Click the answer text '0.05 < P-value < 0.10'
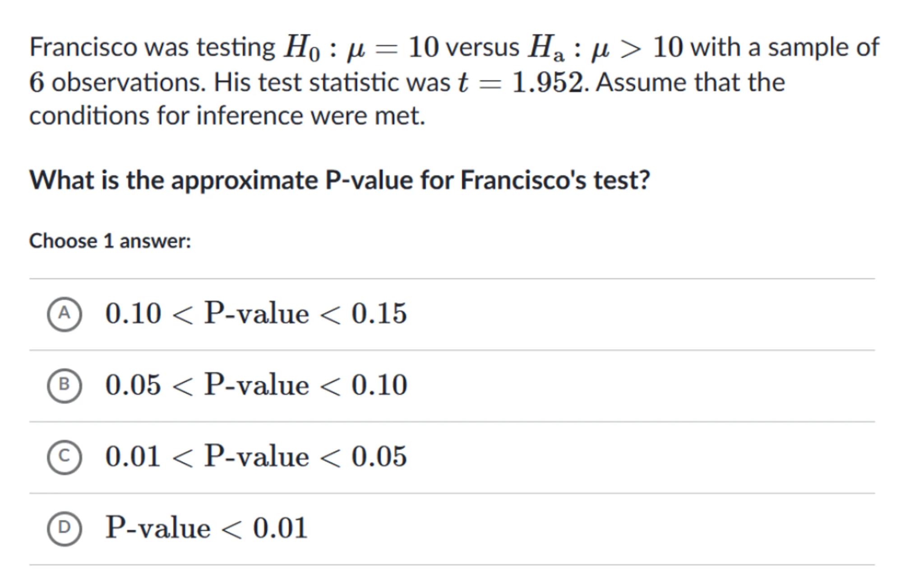 click(256, 385)
